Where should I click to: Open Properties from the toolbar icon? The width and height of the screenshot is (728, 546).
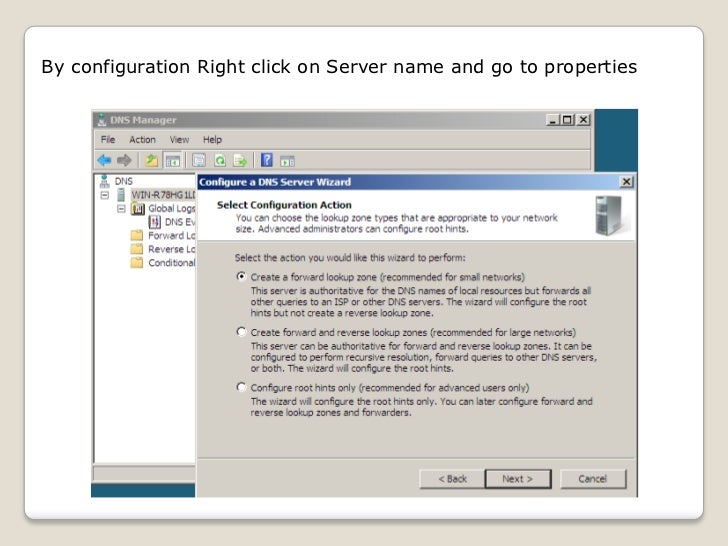point(199,161)
